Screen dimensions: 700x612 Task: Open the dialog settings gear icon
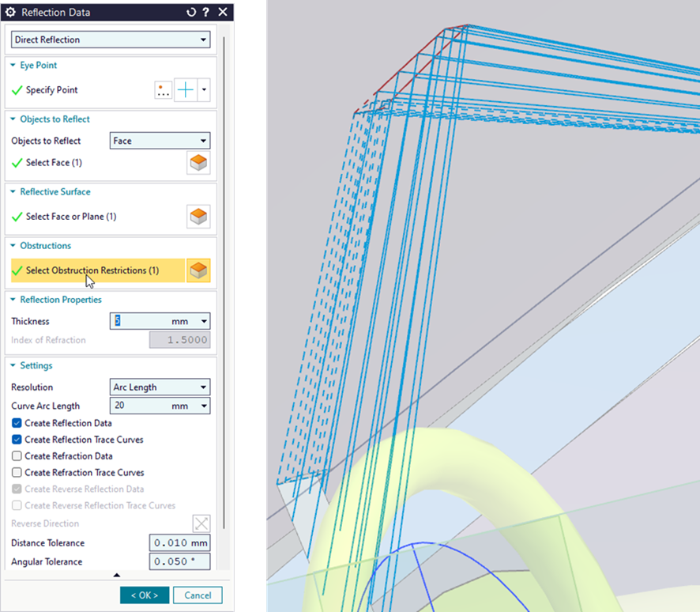(x=11, y=13)
